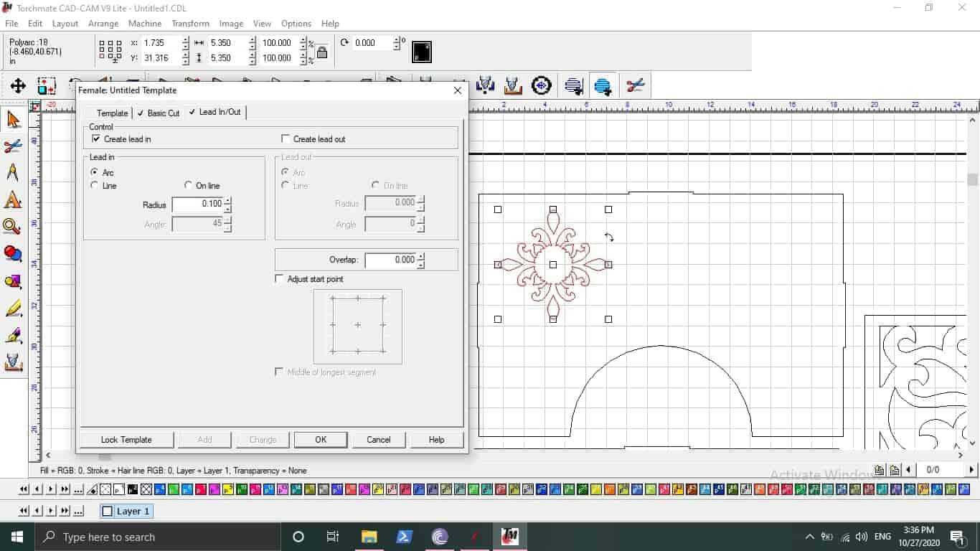Click the orange torch female toolpath icon
Image resolution: width=980 pixels, height=551 pixels.
[513, 86]
